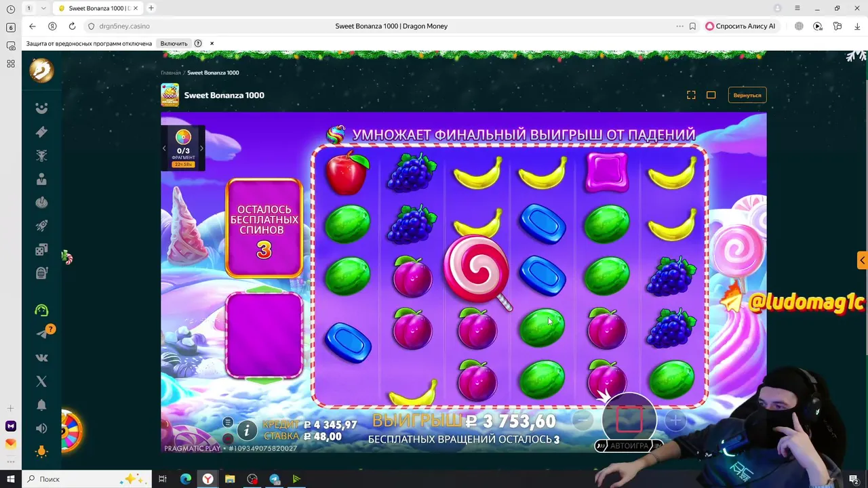
Task: Open the smiley face sidebar section
Action: click(x=41, y=108)
